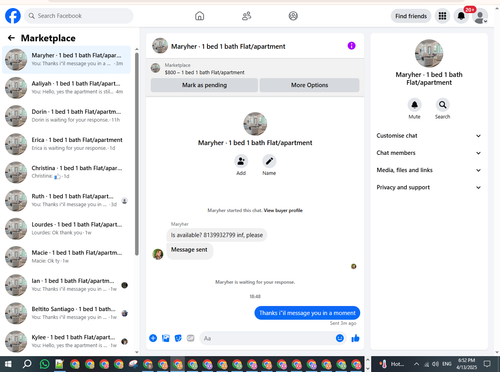
Task: Go back using the Marketplace arrow
Action: pyautogui.click(x=11, y=38)
